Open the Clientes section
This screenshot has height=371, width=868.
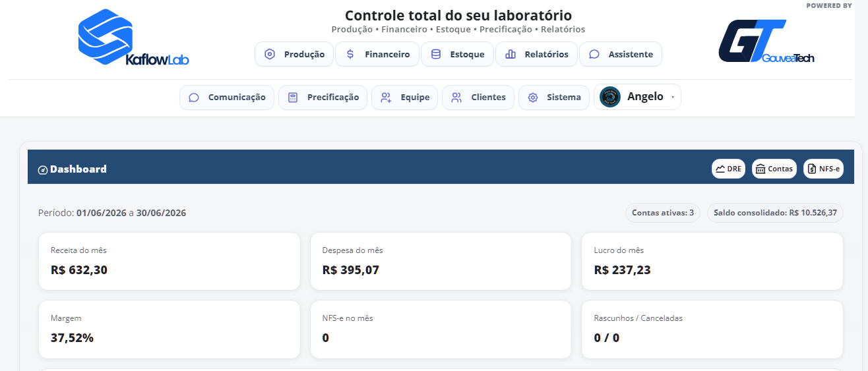(x=478, y=98)
